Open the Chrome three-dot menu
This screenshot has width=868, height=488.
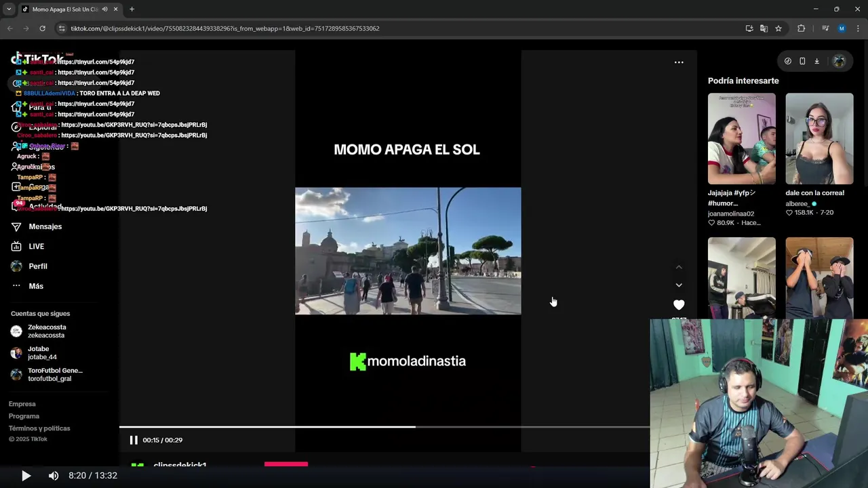coord(857,28)
